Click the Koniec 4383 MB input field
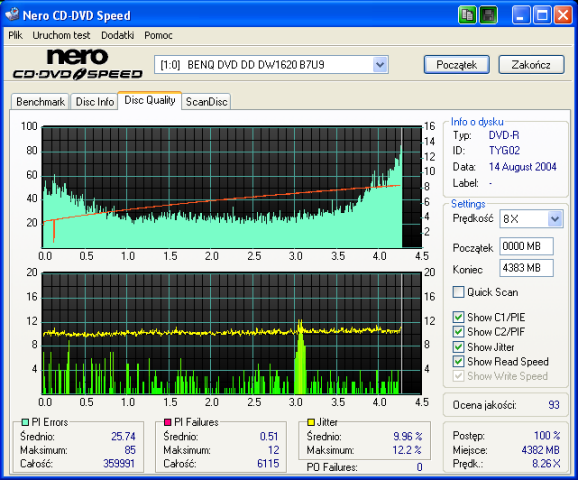 tap(526, 268)
